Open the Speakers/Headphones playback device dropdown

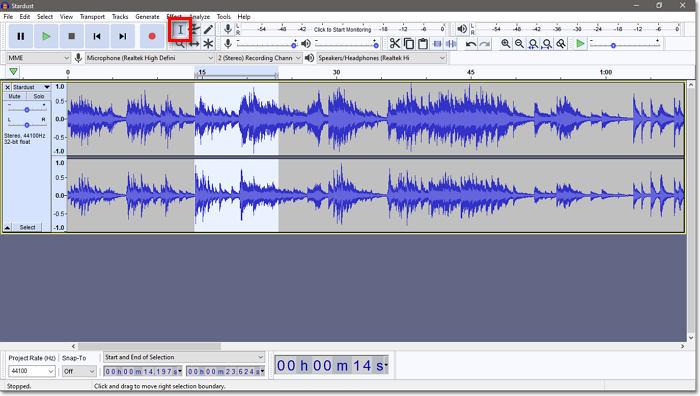[381, 58]
